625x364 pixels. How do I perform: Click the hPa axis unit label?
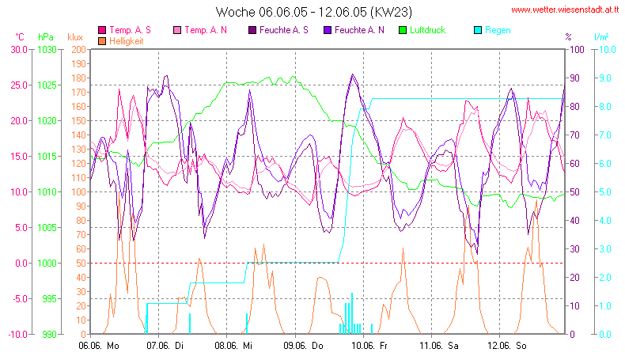tap(46, 37)
